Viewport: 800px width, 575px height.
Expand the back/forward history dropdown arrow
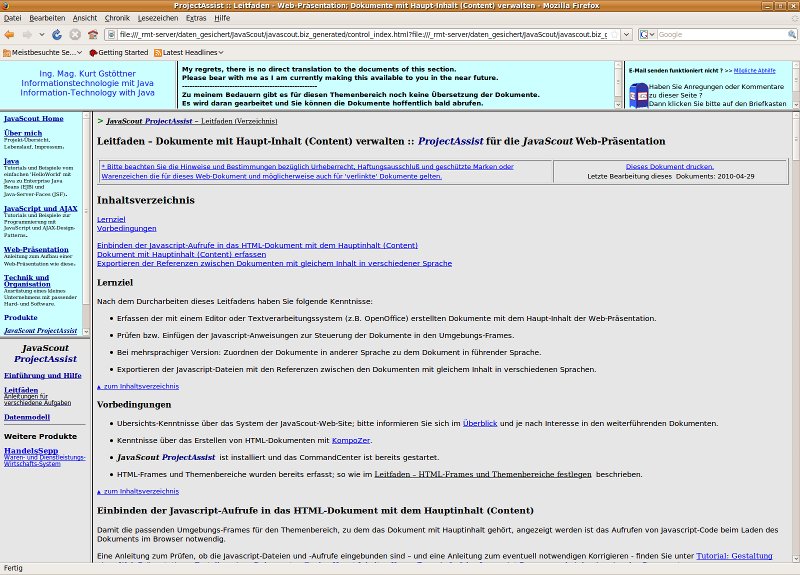click(41, 34)
